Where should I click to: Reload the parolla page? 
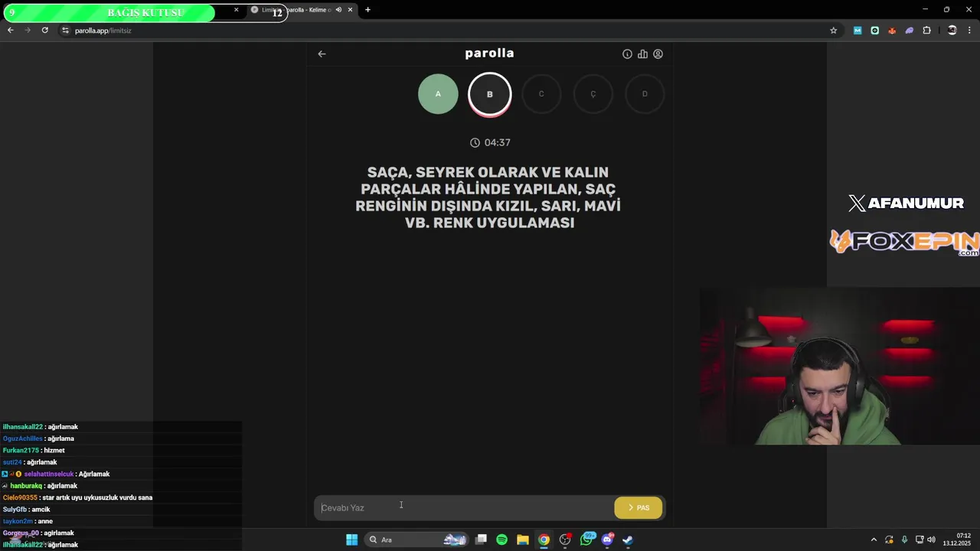pos(45,30)
